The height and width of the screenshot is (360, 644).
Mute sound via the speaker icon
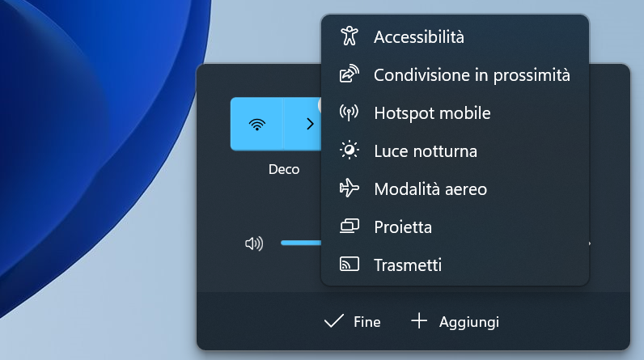coord(254,244)
